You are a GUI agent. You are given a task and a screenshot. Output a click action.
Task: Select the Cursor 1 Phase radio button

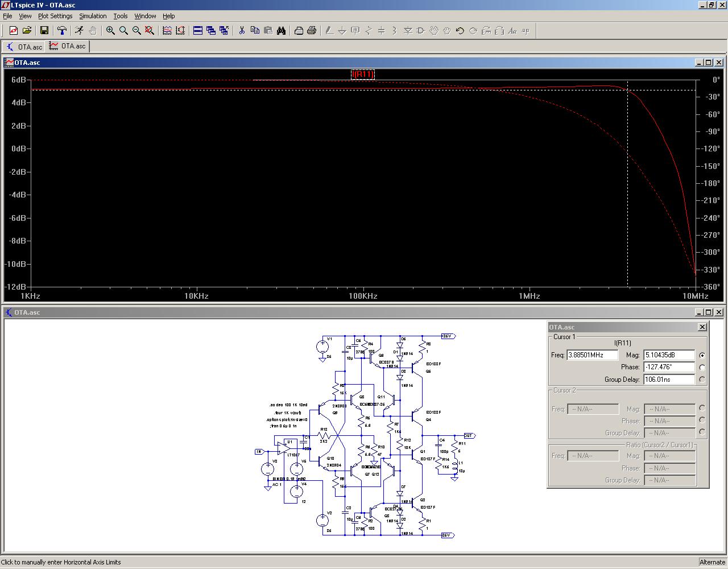pos(702,367)
